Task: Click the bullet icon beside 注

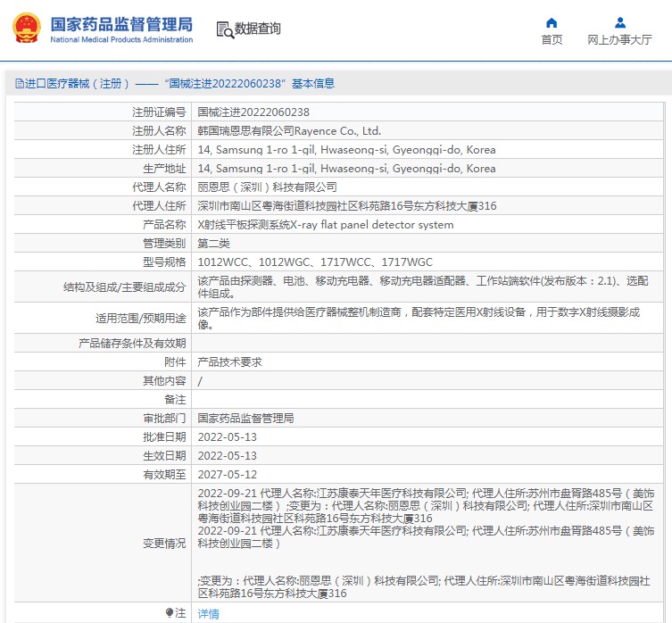Action: (170, 613)
